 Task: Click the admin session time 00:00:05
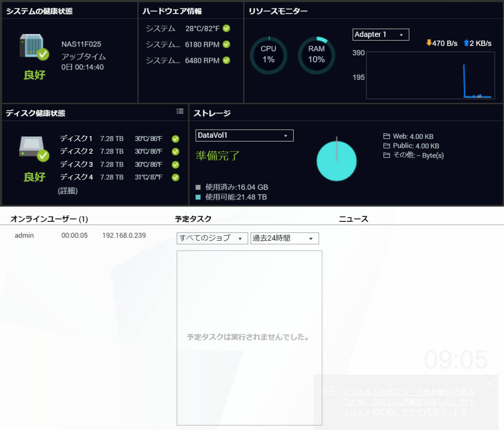tap(75, 236)
